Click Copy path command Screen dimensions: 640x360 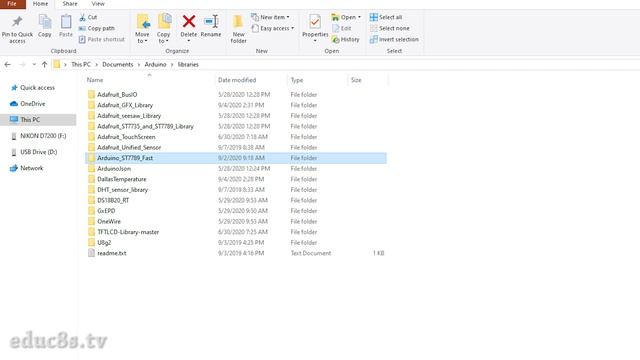tap(97, 29)
